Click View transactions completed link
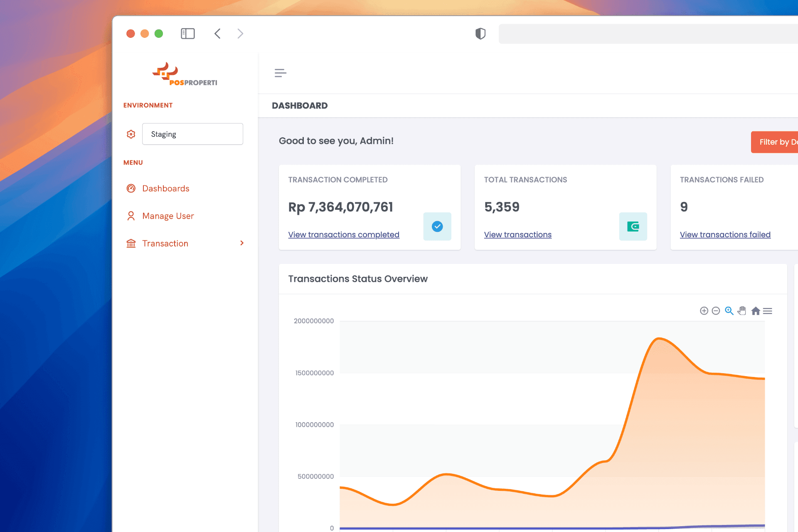 [344, 235]
